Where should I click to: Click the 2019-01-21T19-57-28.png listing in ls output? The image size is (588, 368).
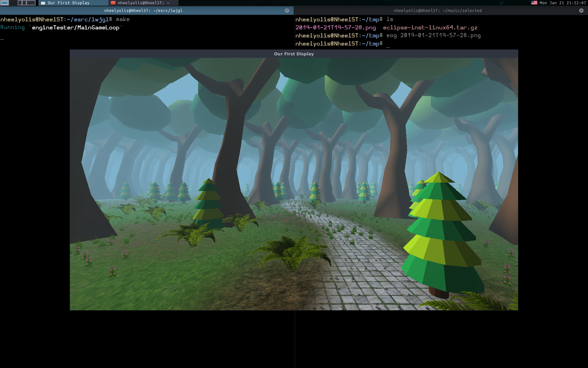coord(335,27)
